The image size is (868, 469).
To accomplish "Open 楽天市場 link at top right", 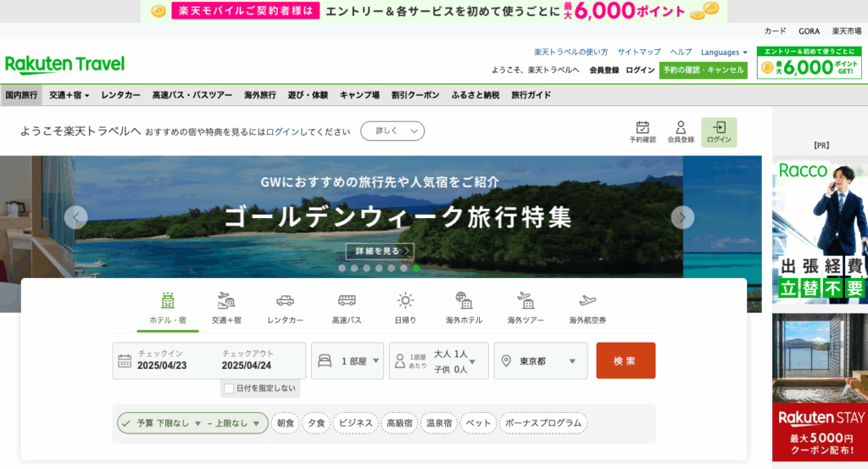I will click(x=847, y=31).
